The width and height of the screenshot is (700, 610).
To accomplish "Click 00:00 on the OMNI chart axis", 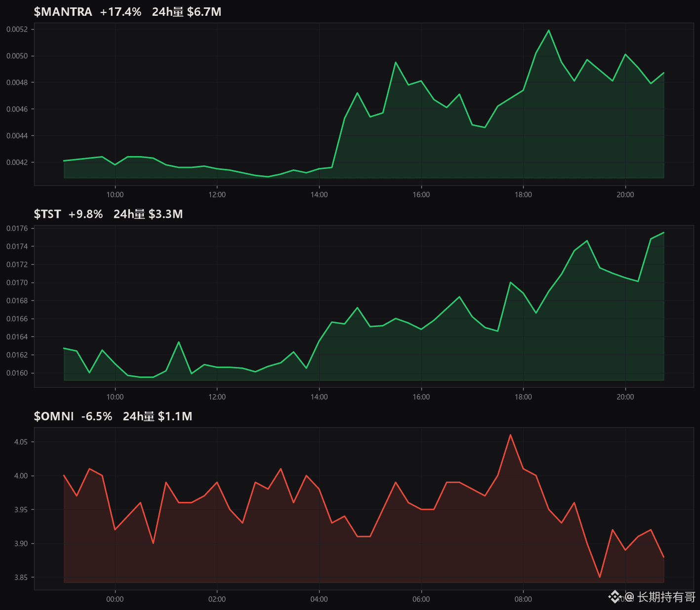I will pyautogui.click(x=115, y=599).
